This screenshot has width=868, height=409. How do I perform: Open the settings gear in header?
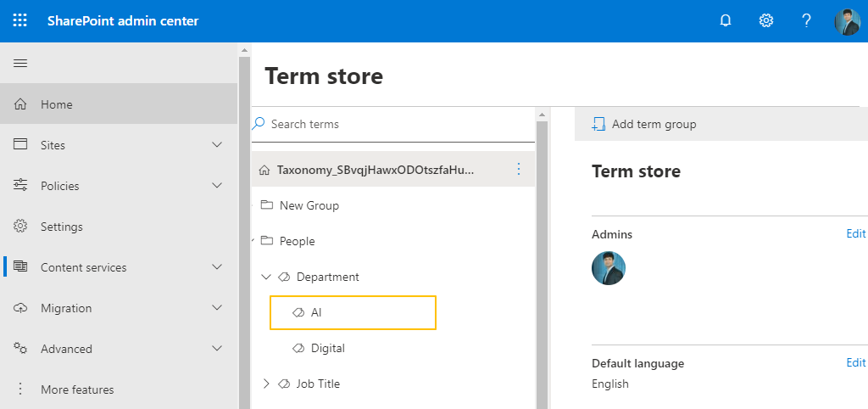[766, 20]
